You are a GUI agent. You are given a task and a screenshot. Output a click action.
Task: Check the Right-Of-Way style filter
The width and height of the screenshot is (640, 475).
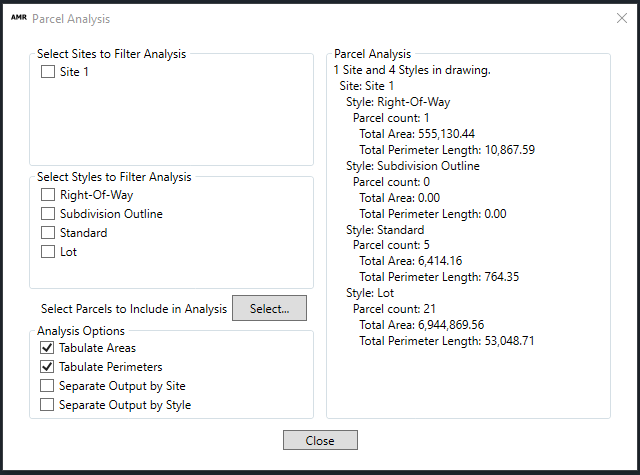(48, 195)
